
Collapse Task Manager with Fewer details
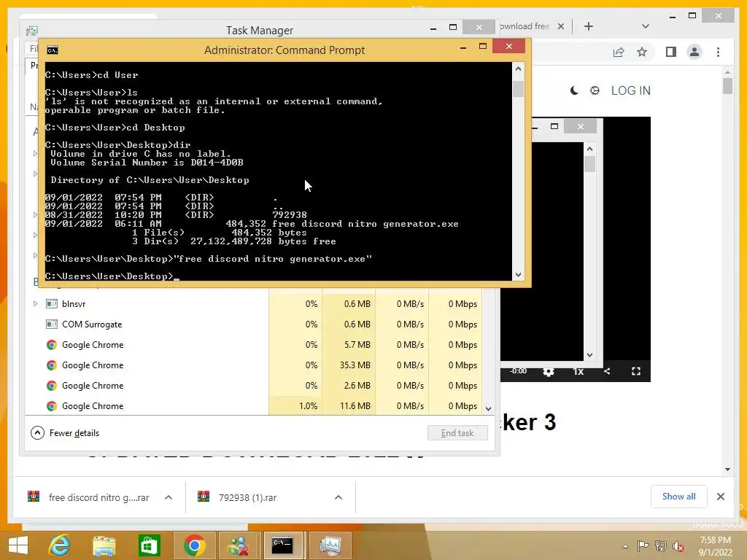[65, 433]
